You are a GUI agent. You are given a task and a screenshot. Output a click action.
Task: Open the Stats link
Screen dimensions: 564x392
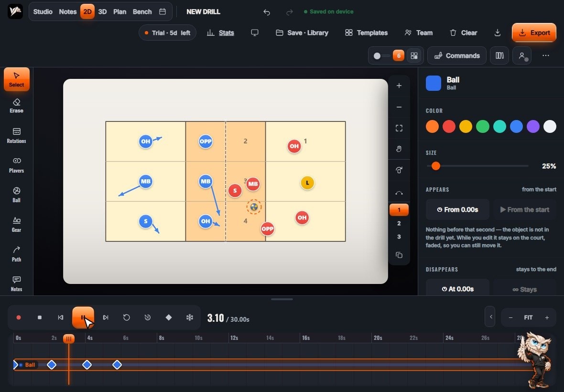(220, 33)
